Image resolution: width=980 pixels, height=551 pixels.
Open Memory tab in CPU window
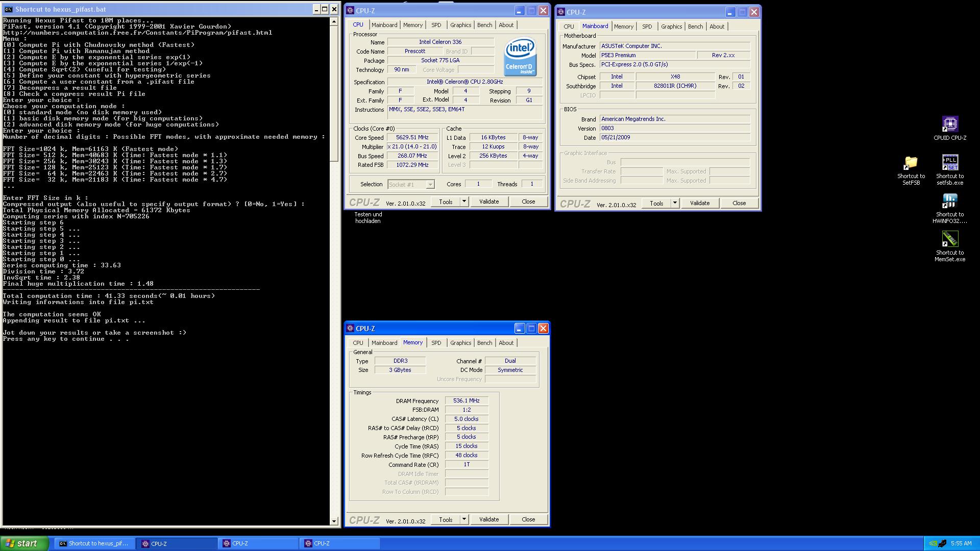413,25
